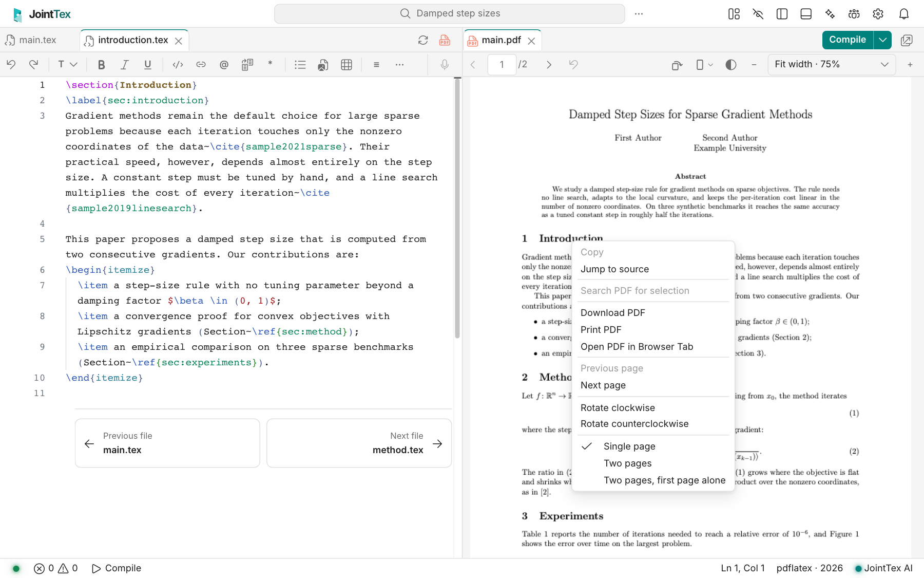Open the notifications bell
The height and width of the screenshot is (578, 924).
[904, 14]
